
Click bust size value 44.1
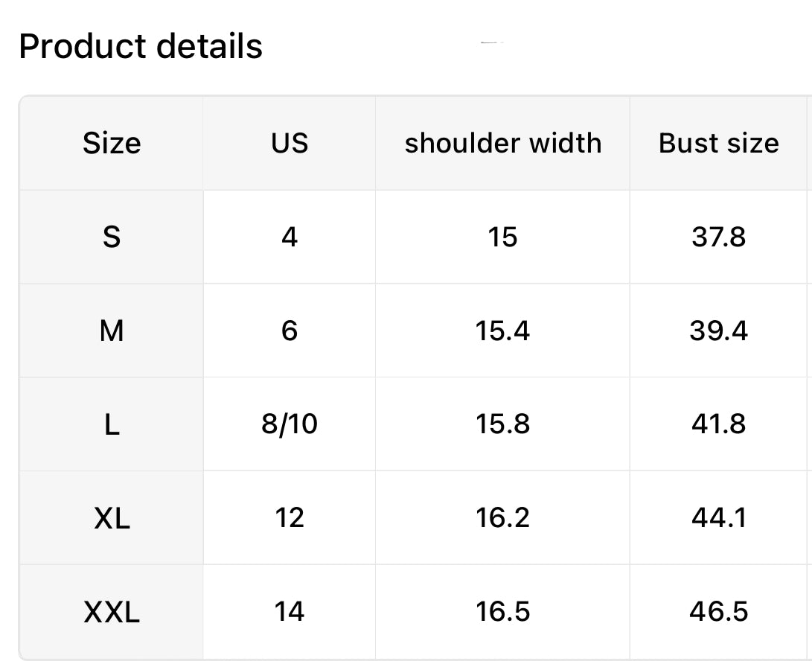click(718, 518)
